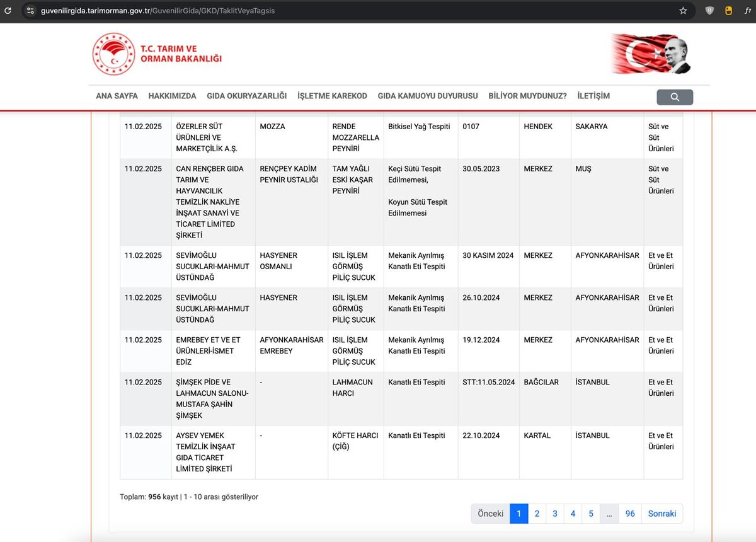The image size is (756, 542).
Task: Navigate to BİLİYOR MUYDUNUZ?
Action: click(528, 96)
